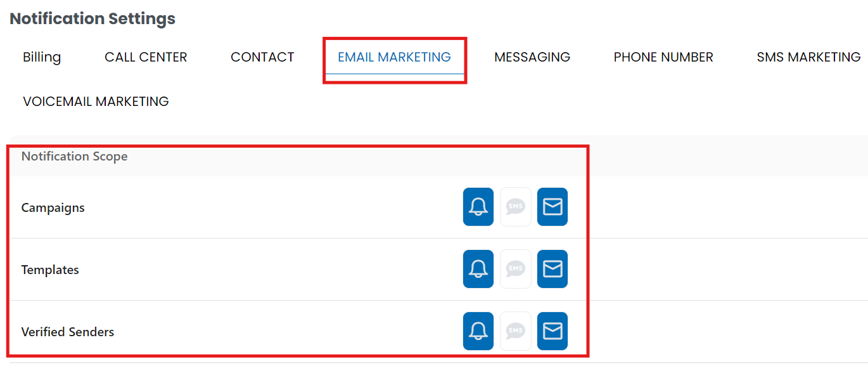
Task: Switch to the PHONE NUMBER tab
Action: click(x=663, y=57)
